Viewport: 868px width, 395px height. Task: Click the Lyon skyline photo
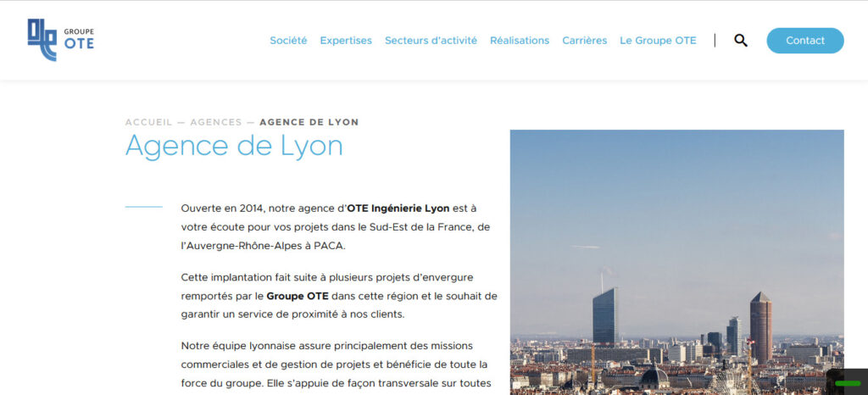(x=676, y=262)
